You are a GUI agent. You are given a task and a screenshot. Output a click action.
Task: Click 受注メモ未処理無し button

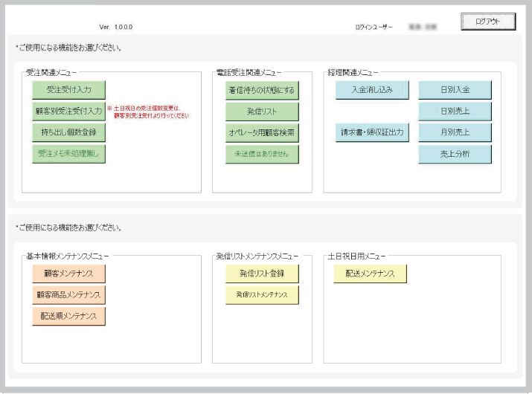(68, 154)
